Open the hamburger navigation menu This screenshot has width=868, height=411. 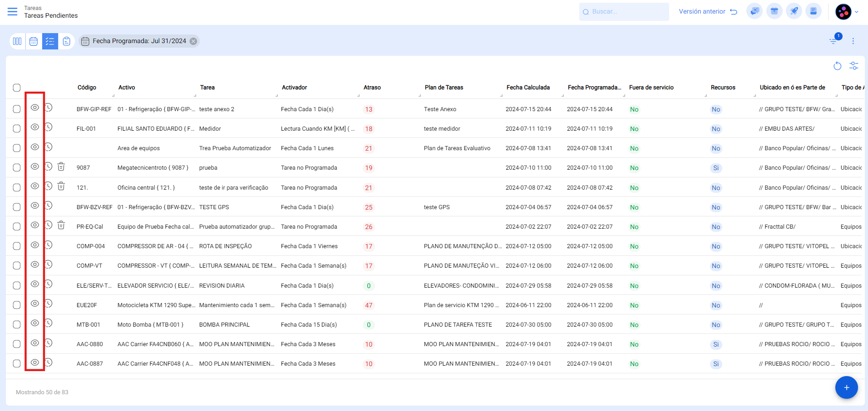pos(12,12)
